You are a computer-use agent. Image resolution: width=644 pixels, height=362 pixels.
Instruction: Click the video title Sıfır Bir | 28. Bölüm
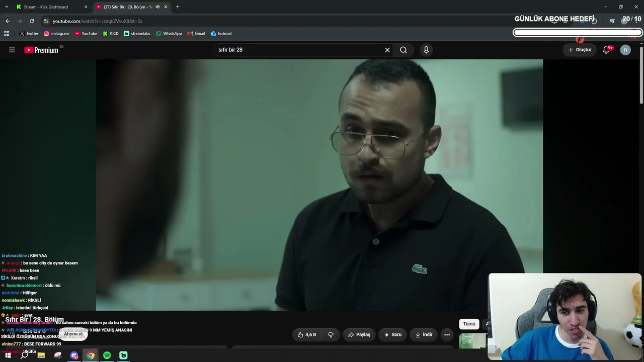(35, 320)
